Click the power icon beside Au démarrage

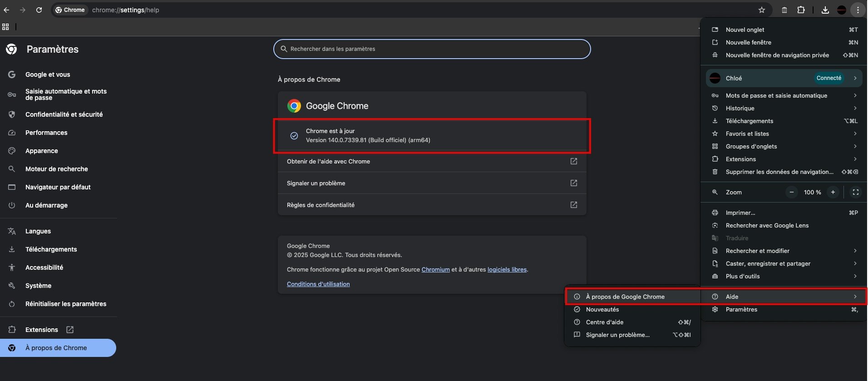pyautogui.click(x=12, y=205)
